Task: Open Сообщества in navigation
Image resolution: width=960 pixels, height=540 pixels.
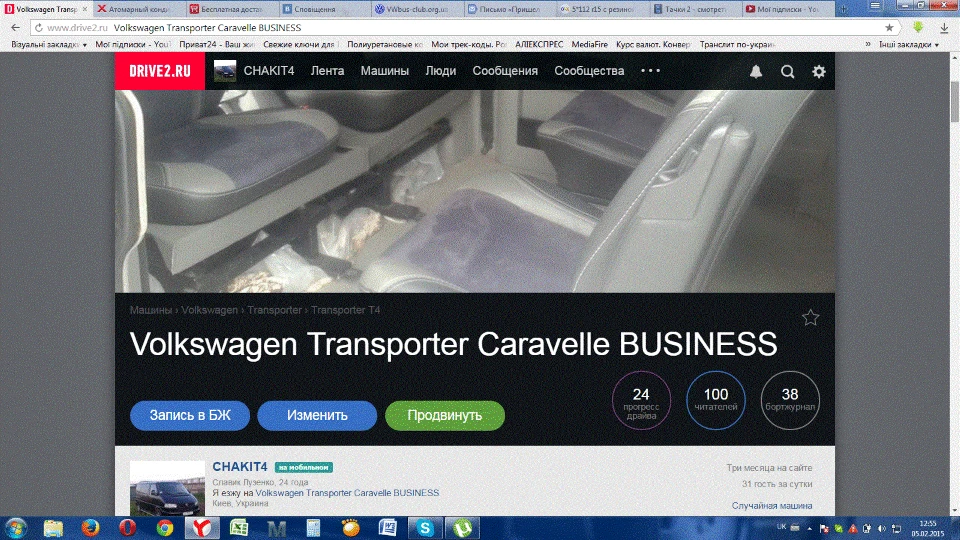Action: click(589, 71)
